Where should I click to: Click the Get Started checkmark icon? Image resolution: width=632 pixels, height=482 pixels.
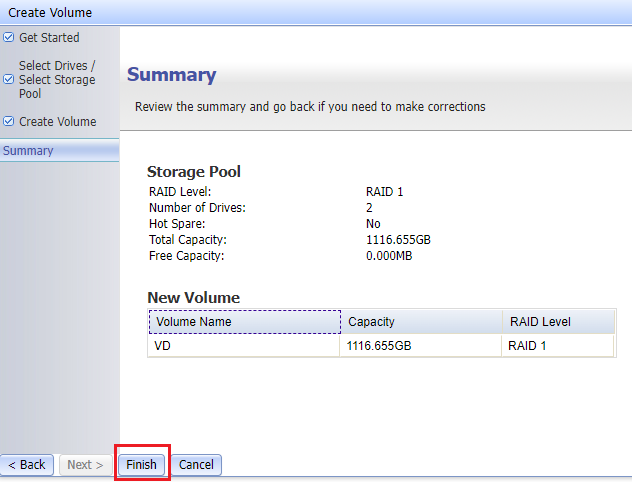9,38
